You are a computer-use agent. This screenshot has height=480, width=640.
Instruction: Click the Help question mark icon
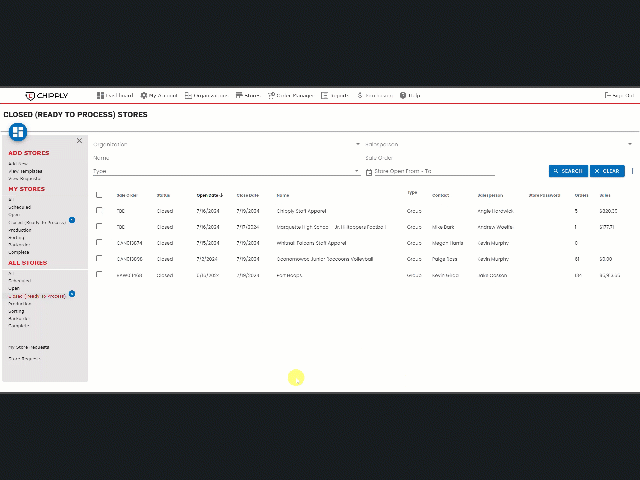click(x=403, y=96)
